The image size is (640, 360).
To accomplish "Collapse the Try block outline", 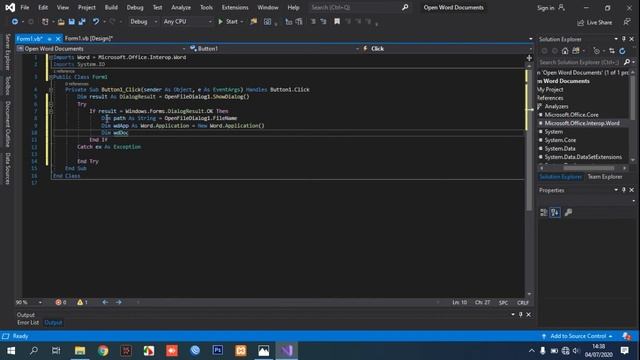I will point(51,104).
